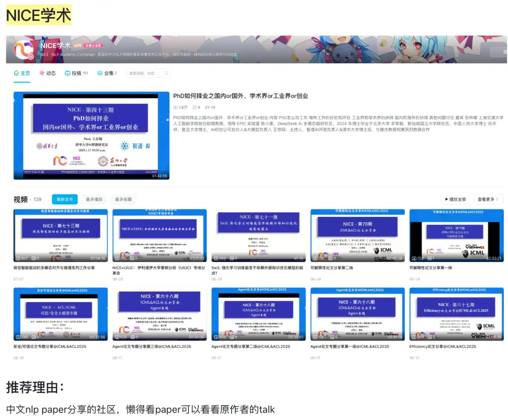This screenshot has width=508, height=420.
Task: Click the 合集 collections stack icon
Action: (99, 73)
